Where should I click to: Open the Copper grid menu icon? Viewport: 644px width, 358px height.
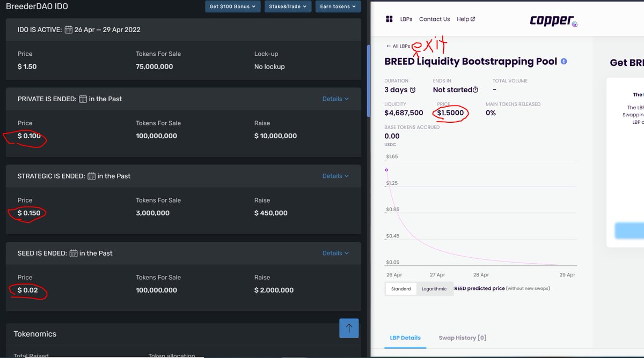(x=390, y=19)
